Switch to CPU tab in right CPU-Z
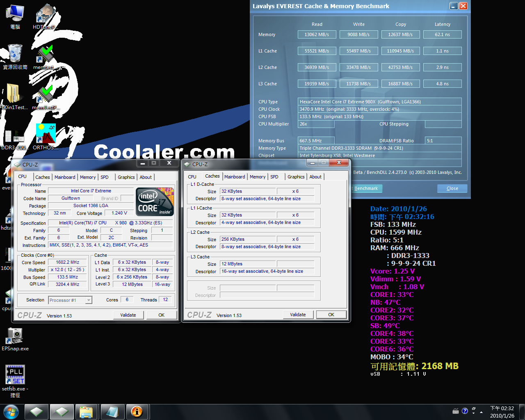525x420 pixels. (x=192, y=177)
